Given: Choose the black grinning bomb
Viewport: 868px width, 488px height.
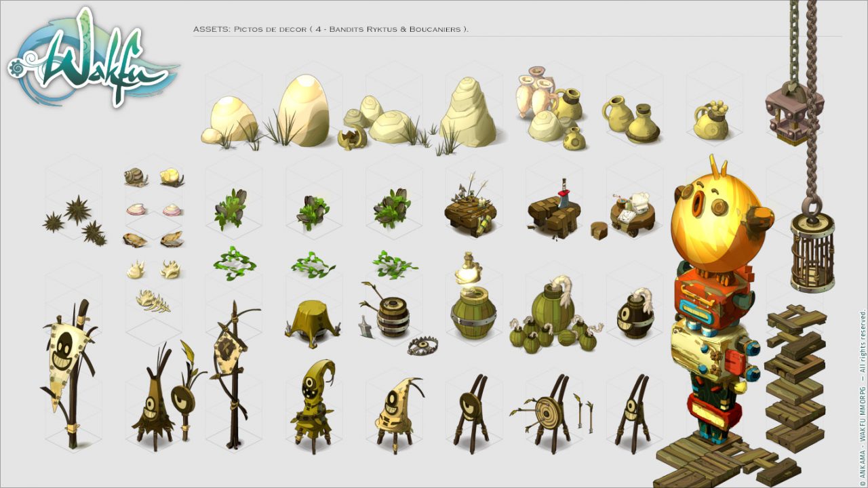Looking at the screenshot, I should coord(635,314).
